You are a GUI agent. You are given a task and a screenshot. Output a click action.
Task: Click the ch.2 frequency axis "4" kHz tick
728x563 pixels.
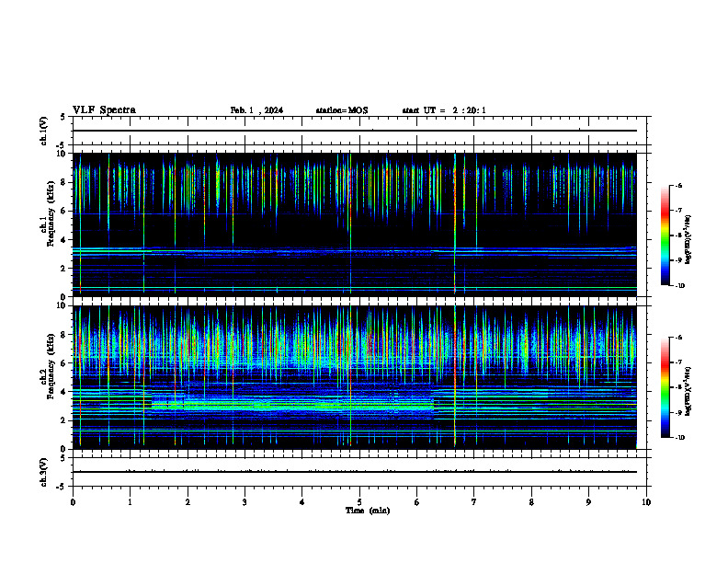(64, 392)
